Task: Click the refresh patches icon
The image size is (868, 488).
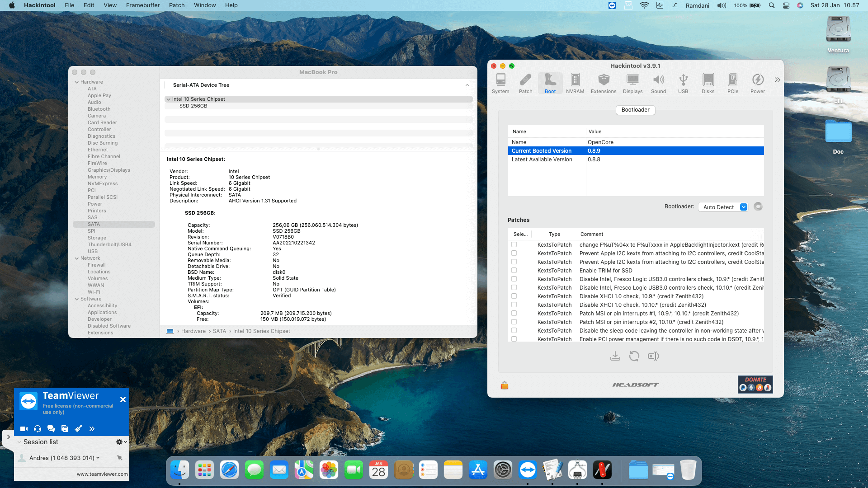Action: (x=634, y=356)
